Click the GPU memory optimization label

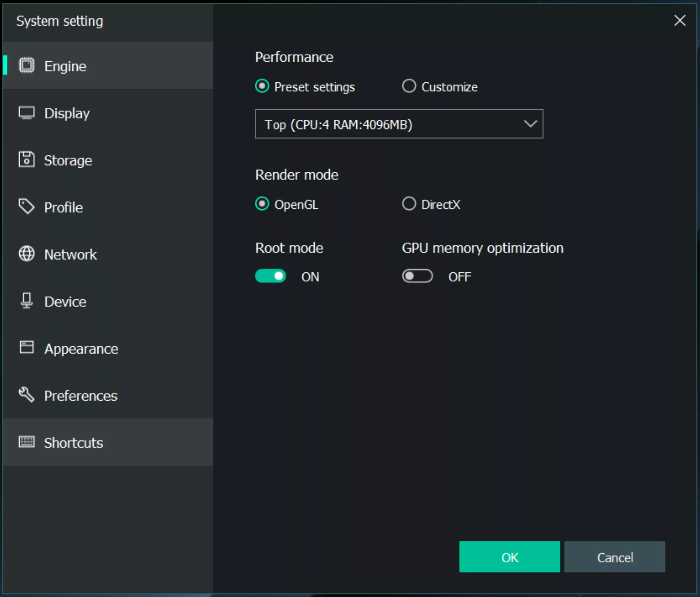point(483,248)
